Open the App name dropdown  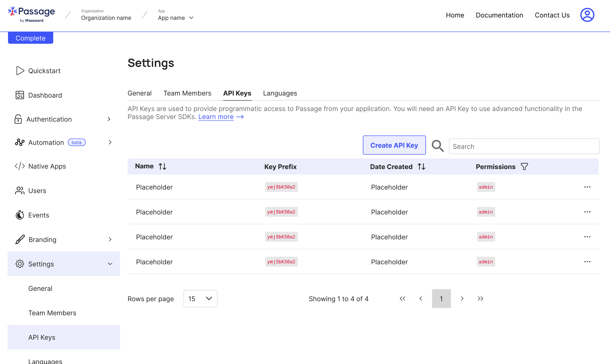[191, 18]
